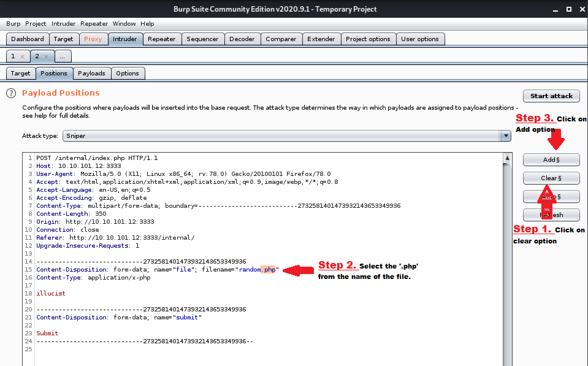
Task: Click the Origin header line
Action: click(x=95, y=222)
